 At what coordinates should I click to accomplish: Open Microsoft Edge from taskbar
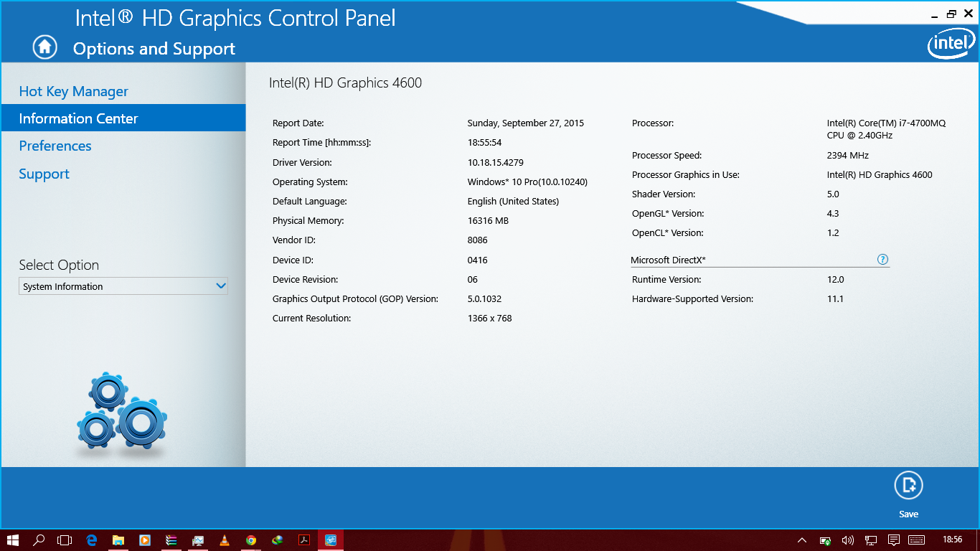click(92, 540)
